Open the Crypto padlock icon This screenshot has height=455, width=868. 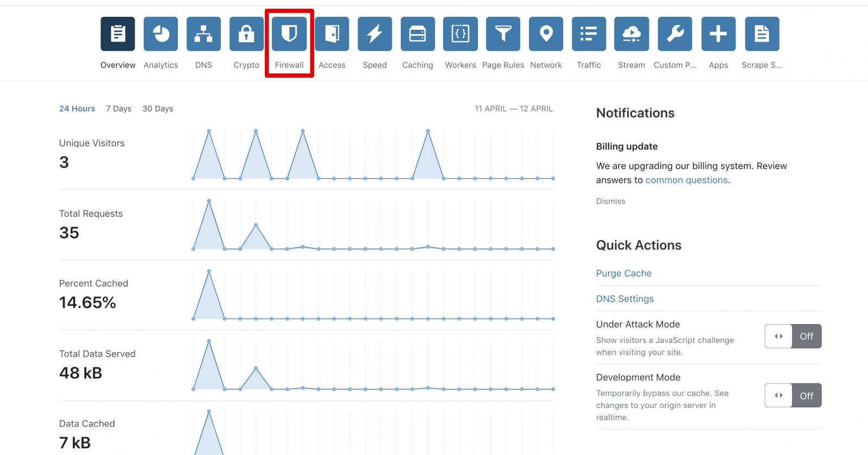pos(246,34)
